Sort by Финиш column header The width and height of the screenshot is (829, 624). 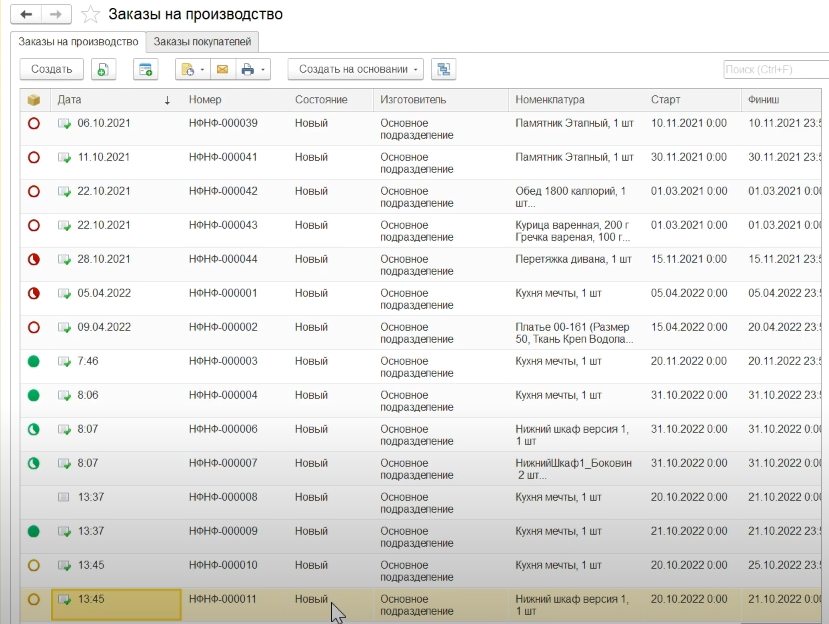763,100
